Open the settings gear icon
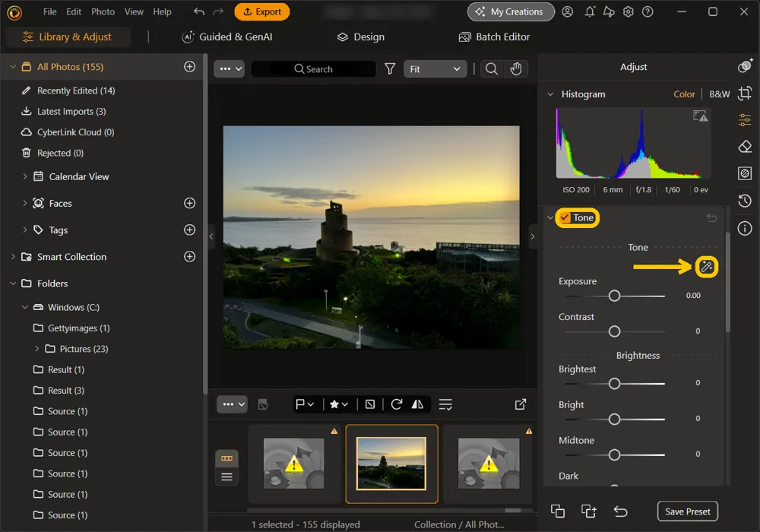 tap(629, 11)
